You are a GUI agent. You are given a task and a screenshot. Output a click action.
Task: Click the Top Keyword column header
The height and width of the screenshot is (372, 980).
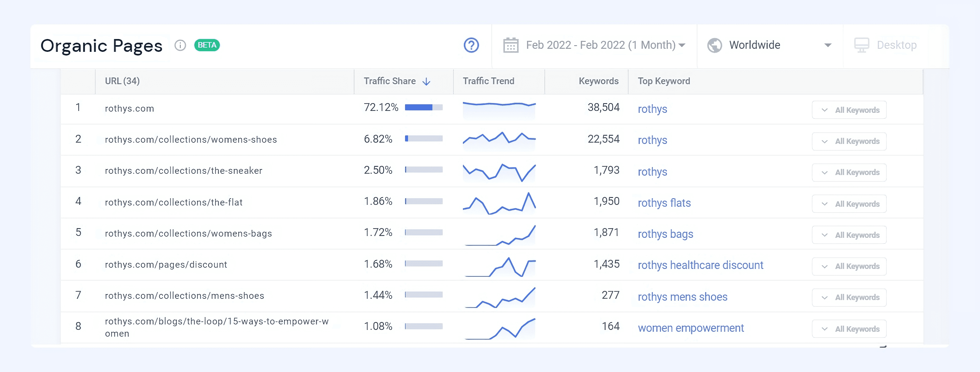[x=664, y=81]
